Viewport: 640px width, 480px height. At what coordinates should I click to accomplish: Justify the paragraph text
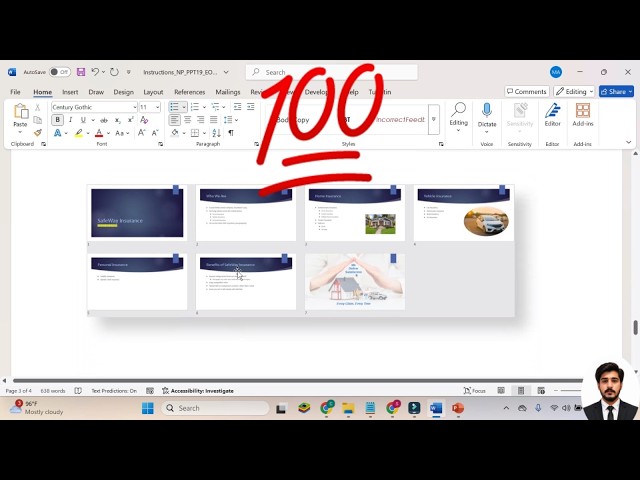(213, 120)
